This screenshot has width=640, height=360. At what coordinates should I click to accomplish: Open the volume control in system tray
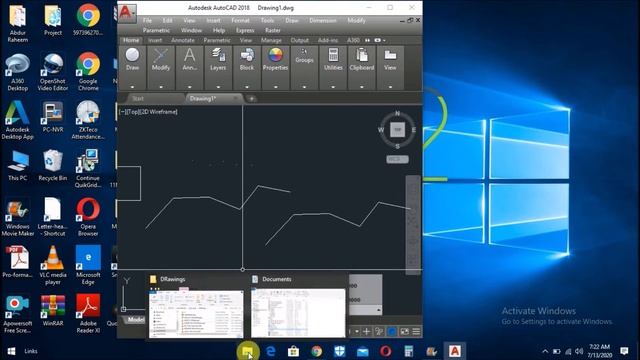pyautogui.click(x=579, y=351)
